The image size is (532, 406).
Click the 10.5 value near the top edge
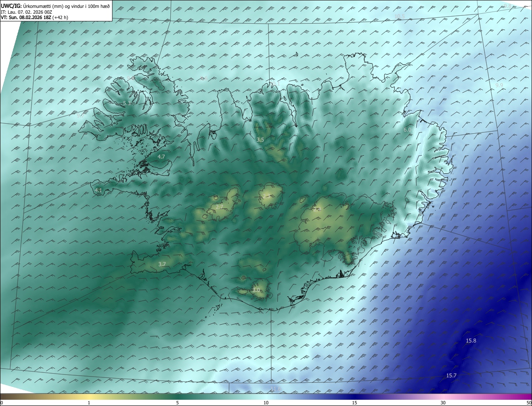(399, 16)
